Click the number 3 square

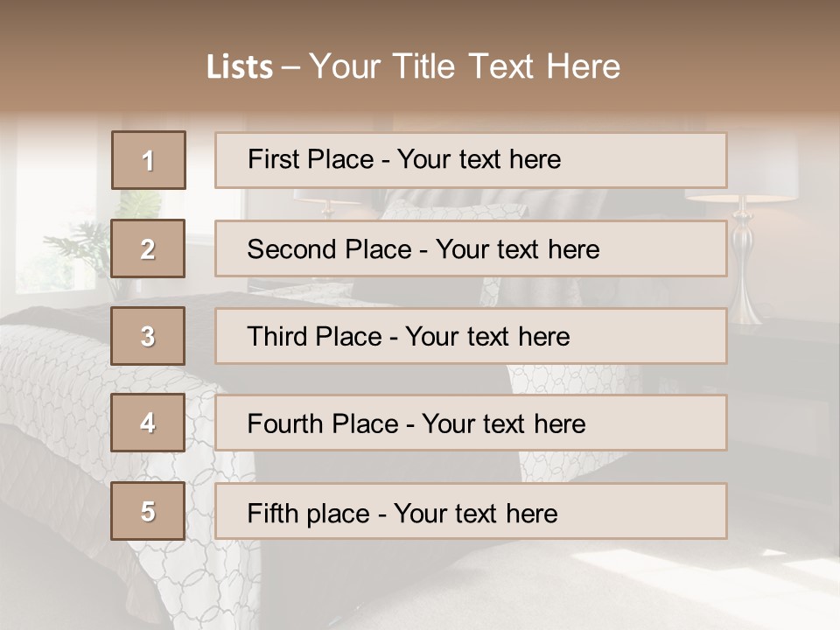(148, 336)
